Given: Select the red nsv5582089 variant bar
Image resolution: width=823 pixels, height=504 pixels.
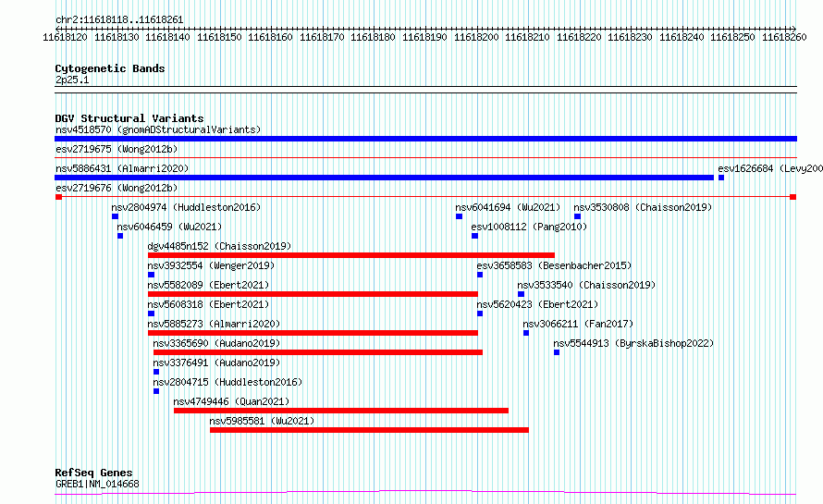Looking at the screenshot, I should [313, 294].
